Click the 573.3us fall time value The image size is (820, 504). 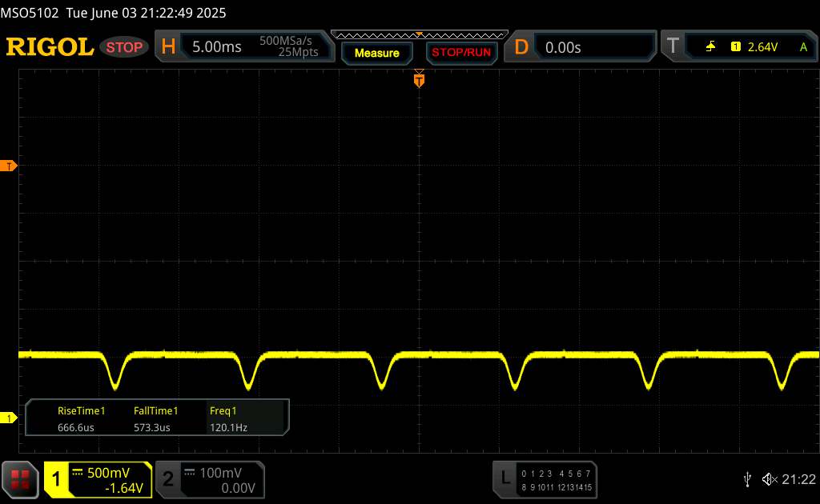pyautogui.click(x=151, y=427)
